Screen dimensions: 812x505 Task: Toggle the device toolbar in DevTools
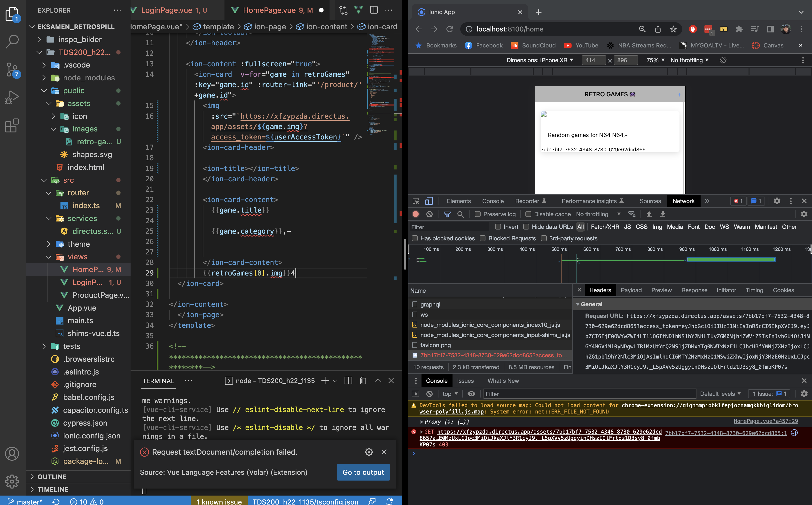(429, 201)
